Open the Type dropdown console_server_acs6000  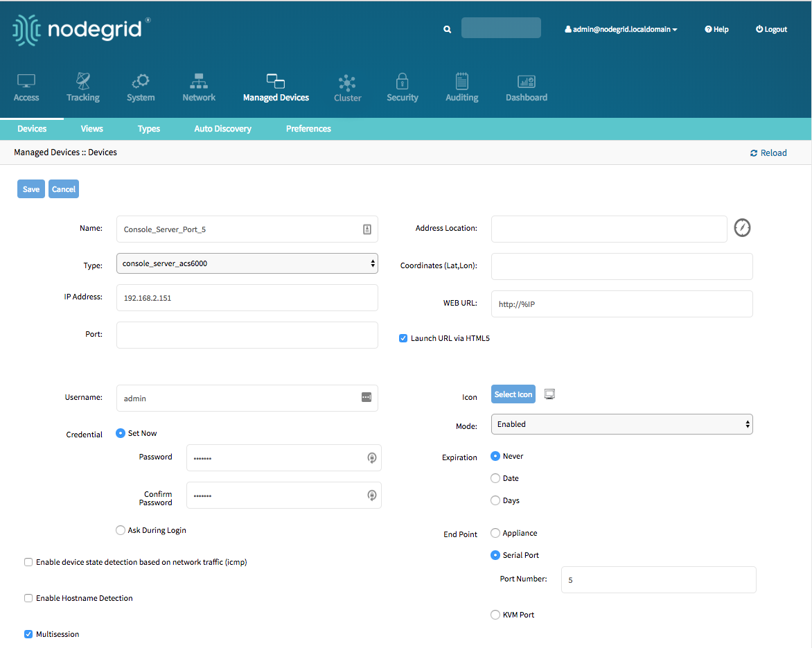247,263
